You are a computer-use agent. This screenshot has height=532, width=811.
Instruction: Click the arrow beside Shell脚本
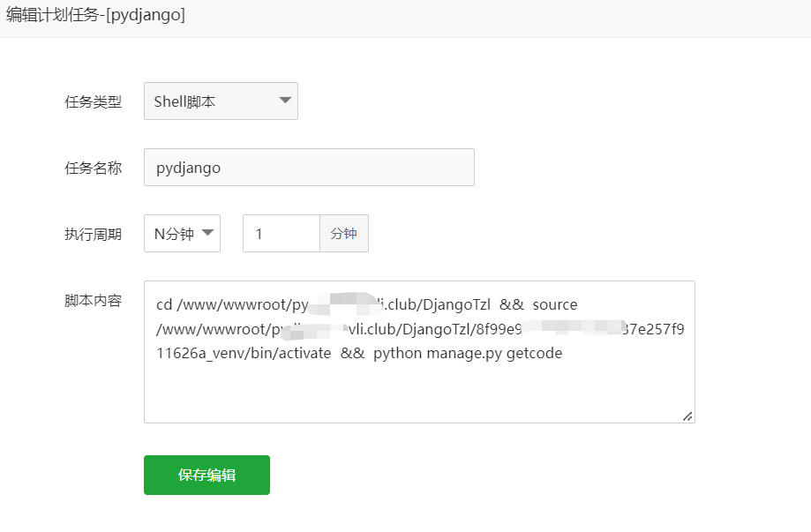tap(285, 101)
